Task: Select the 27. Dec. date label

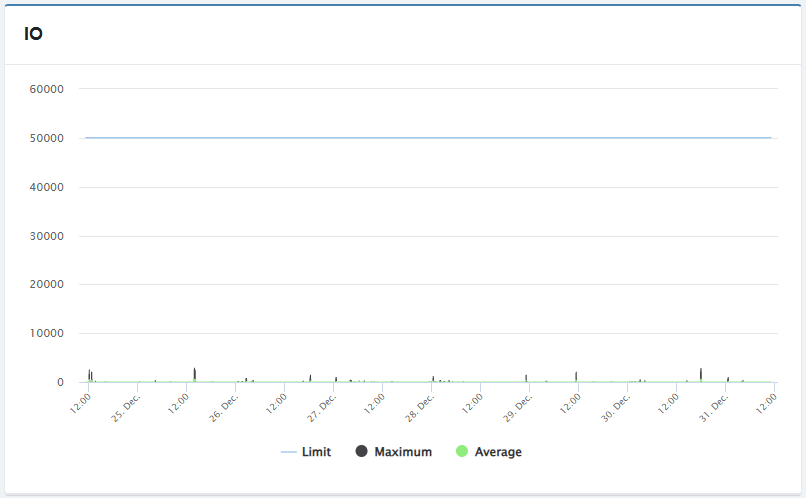Action: (x=323, y=407)
